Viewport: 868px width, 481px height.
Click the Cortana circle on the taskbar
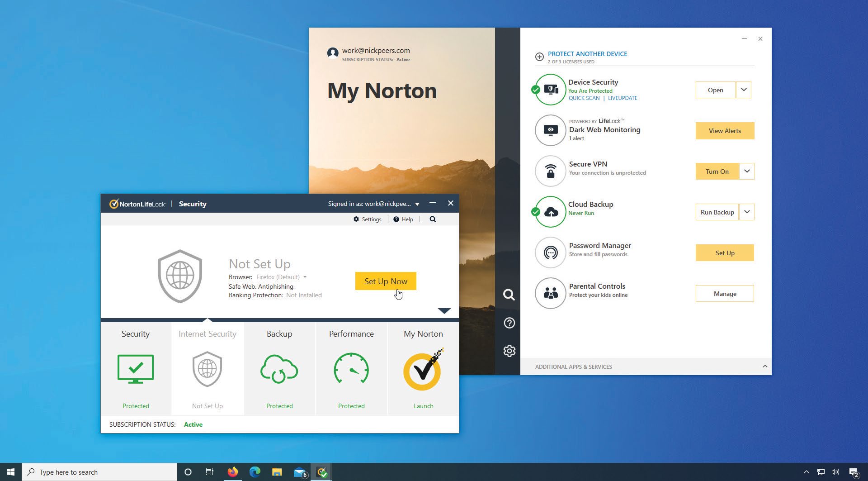188,472
